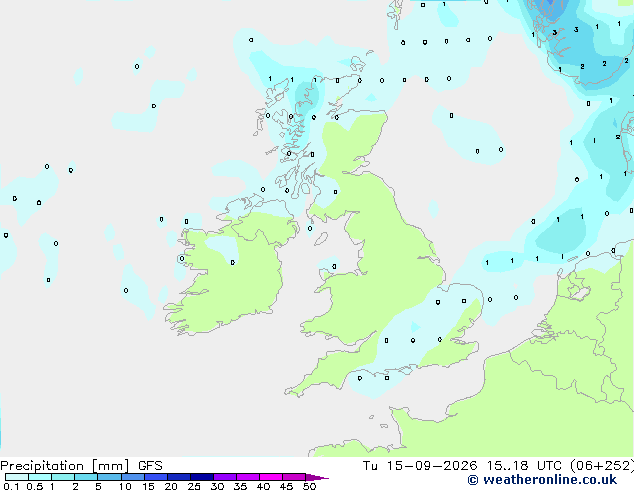
Task: Pick the purple 30–35 mm legend swatch
Action: click(x=225, y=477)
